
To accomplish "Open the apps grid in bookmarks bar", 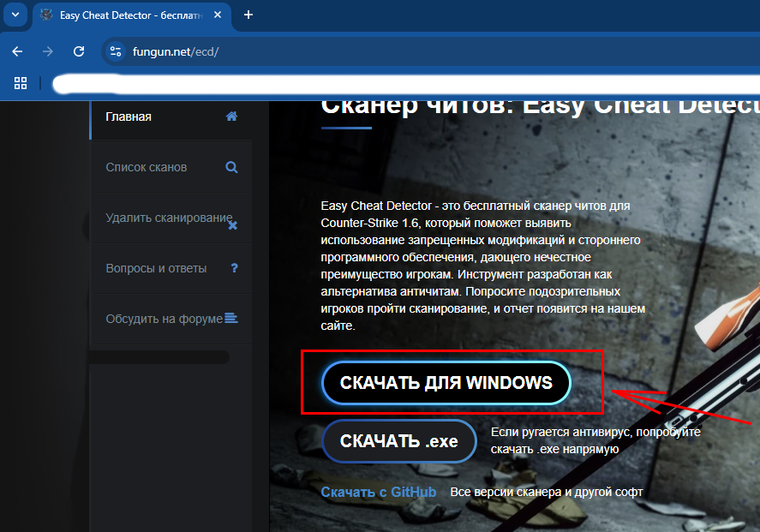I will point(21,83).
